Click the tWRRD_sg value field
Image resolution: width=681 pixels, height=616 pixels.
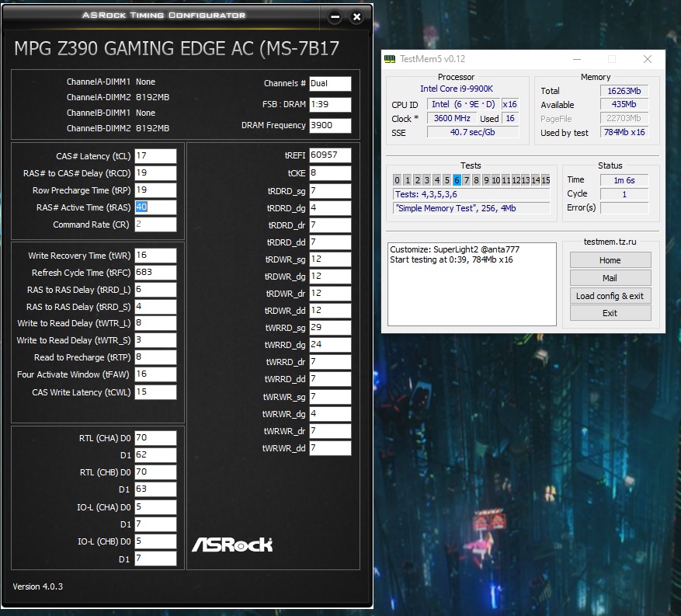pos(330,328)
